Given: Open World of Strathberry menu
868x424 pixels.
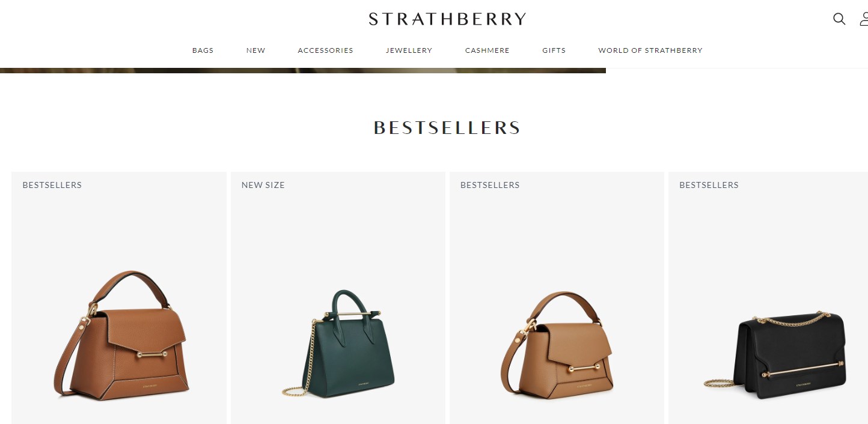Looking at the screenshot, I should (x=650, y=50).
